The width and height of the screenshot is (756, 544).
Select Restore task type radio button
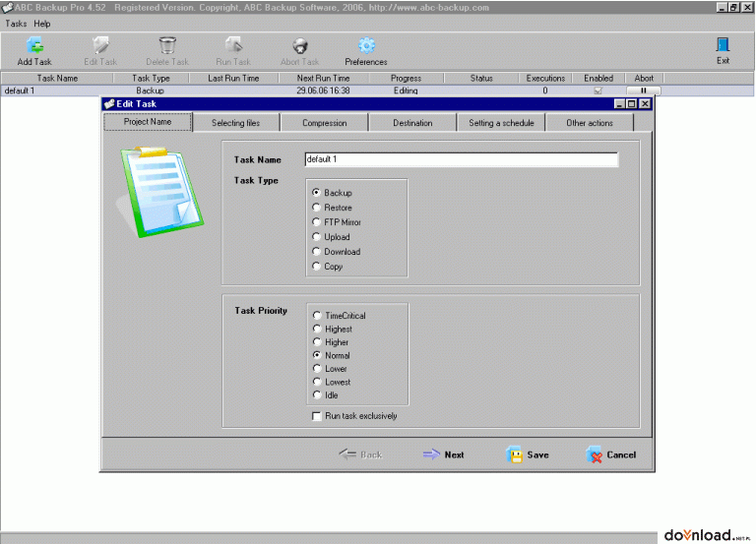(x=316, y=208)
